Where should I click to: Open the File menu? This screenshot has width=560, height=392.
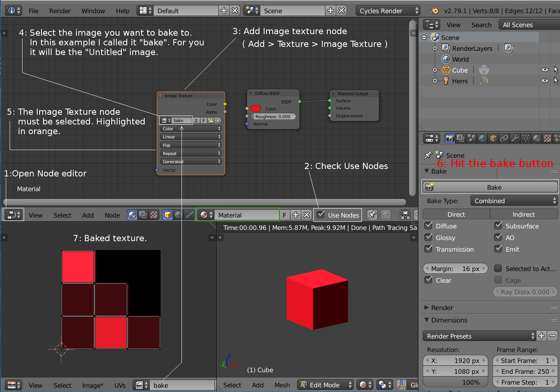(34, 11)
